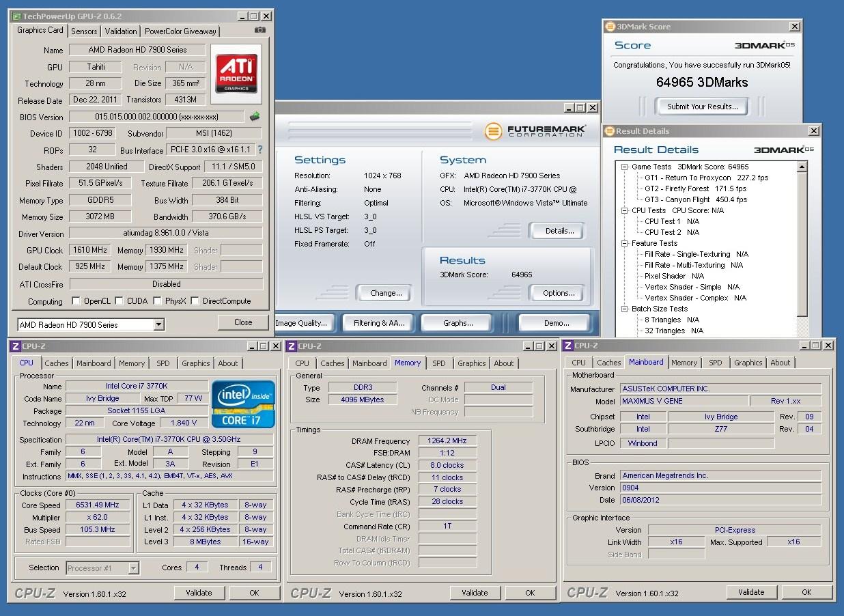
Task: Click Submit Your Results button
Action: 702,107
